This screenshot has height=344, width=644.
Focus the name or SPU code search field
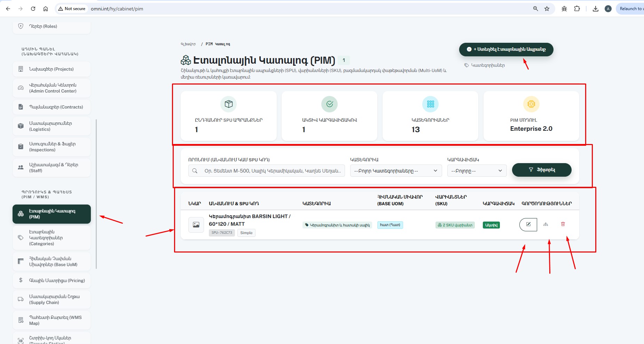point(267,171)
